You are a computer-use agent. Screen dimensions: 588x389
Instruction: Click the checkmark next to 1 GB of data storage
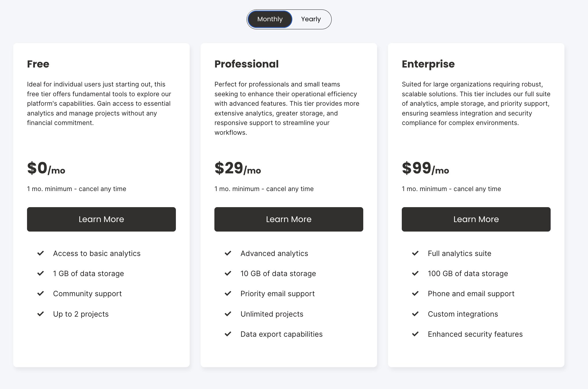[x=41, y=273]
